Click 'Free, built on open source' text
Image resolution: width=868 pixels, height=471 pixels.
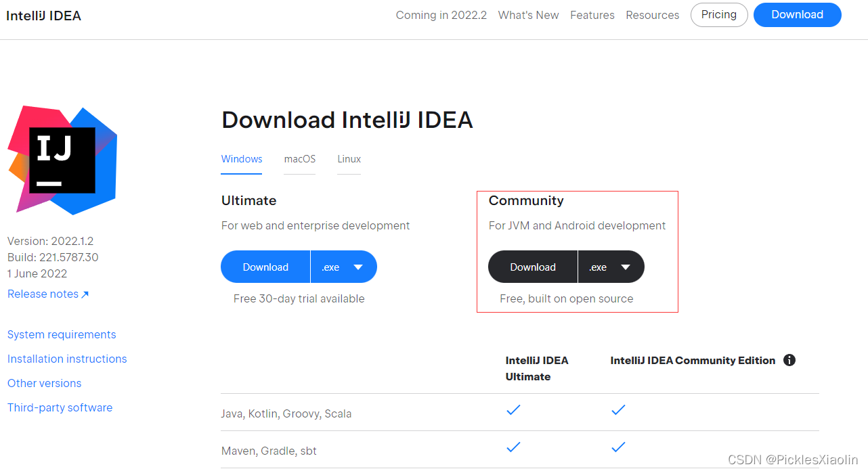567,298
